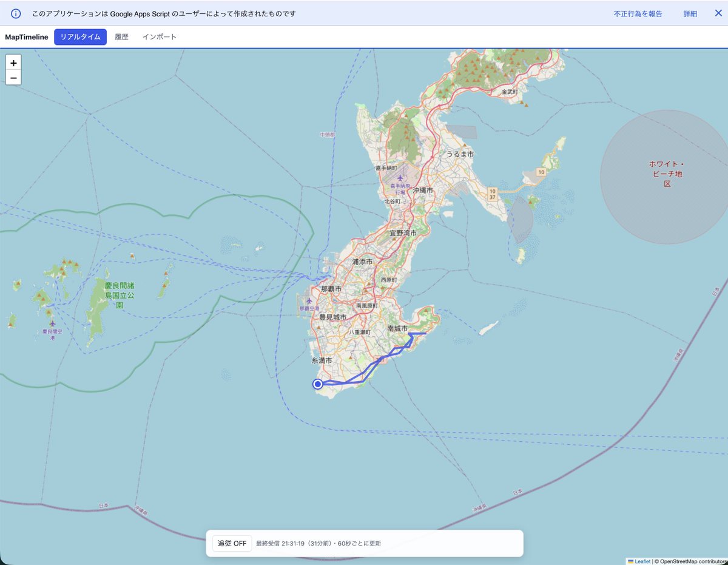Viewport: 728px width, 565px height.
Task: Switch to the リアルタイム tab
Action: click(80, 37)
